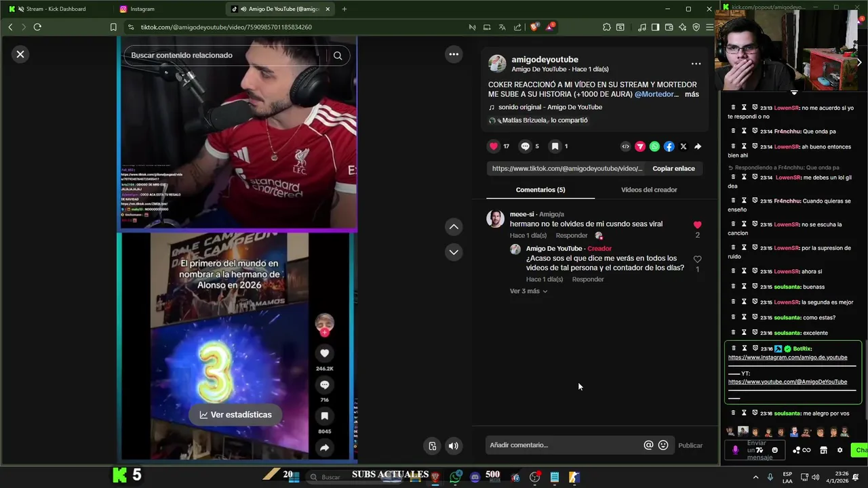
Task: Open sonido original - Amigo De YouTube
Action: [550, 107]
